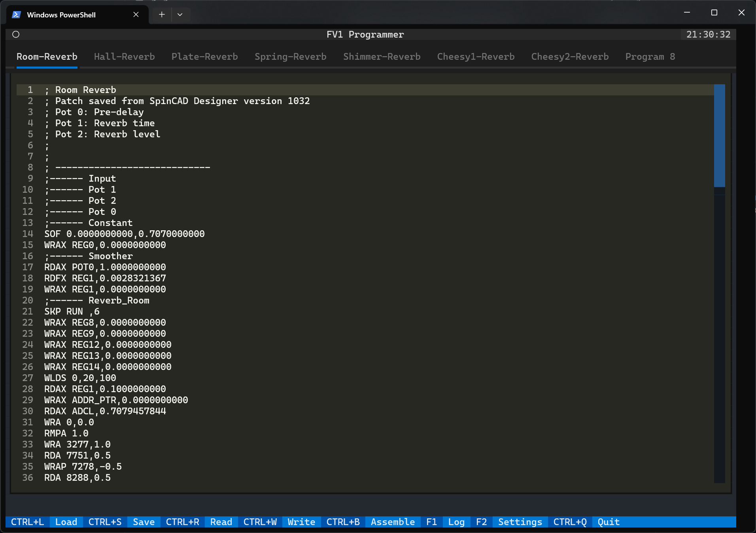Open a new terminal tab with plus
Screen dimensions: 756x533
162,15
